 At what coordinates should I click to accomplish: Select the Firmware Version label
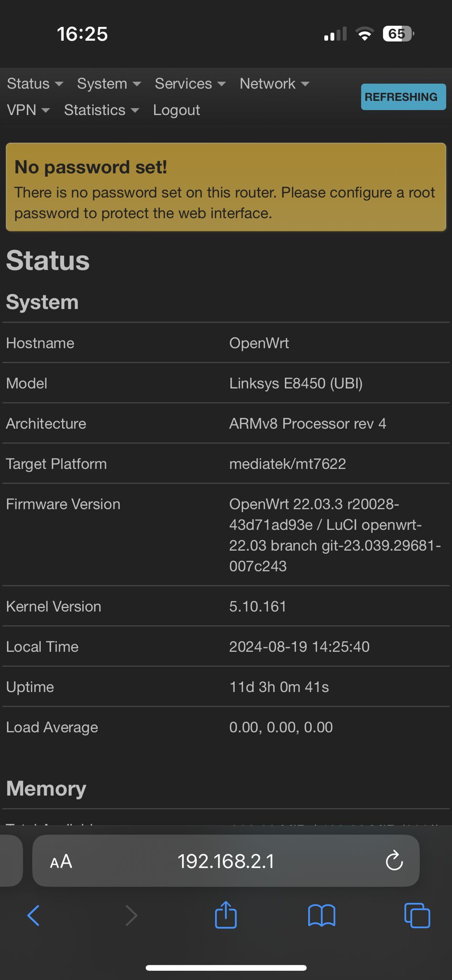tap(63, 504)
